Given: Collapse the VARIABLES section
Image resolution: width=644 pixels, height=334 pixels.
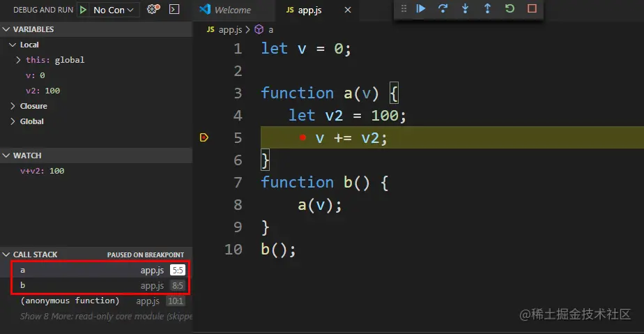Looking at the screenshot, I should click(x=6, y=29).
